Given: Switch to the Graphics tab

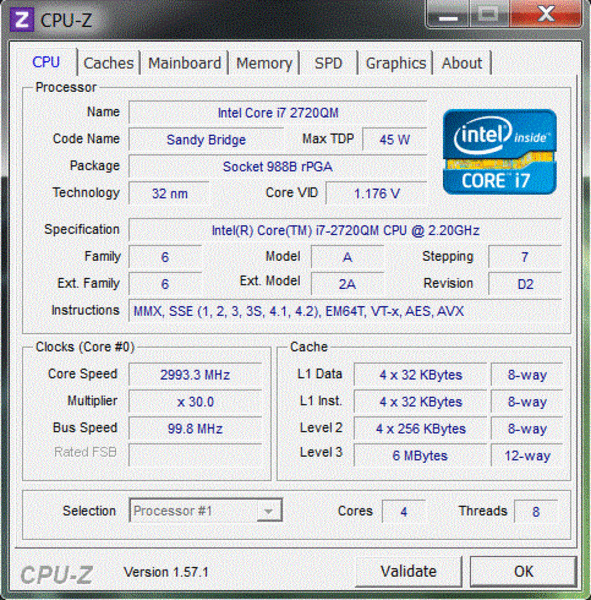Looking at the screenshot, I should (396, 63).
